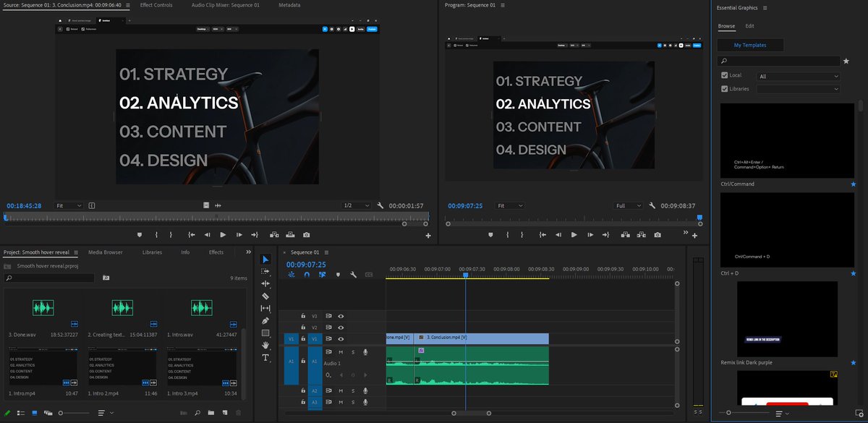868x423 pixels.
Task: Switch Project panel to icon view
Action: [x=35, y=413]
